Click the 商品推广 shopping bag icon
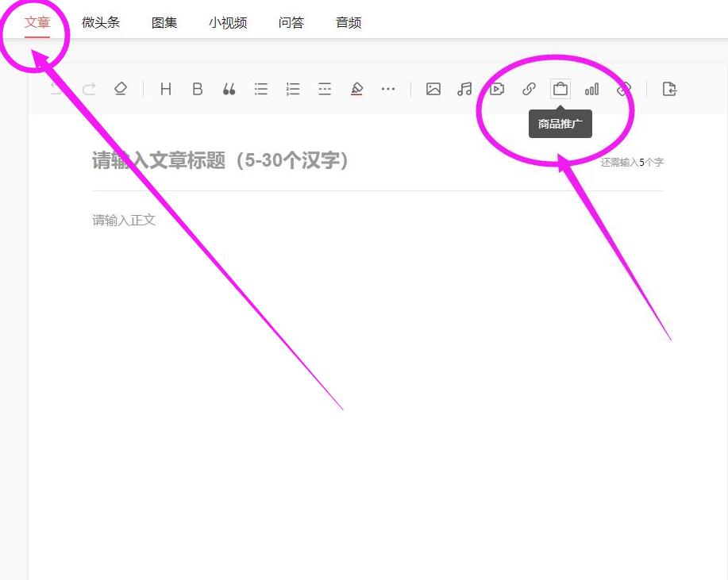728x580 pixels. (560, 89)
